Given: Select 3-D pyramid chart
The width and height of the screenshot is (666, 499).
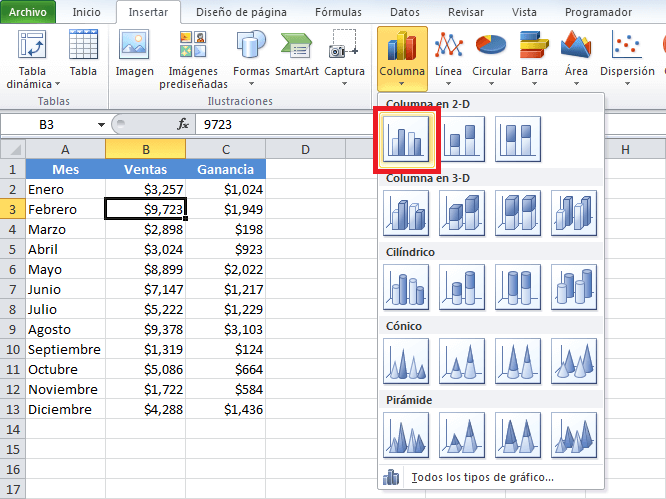Looking at the screenshot, I should (574, 435).
